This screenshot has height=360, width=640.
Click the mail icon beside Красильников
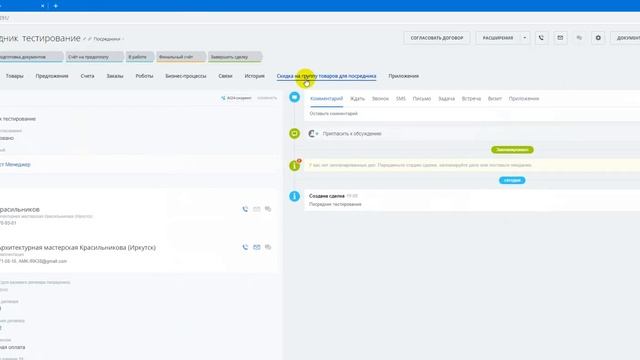pyautogui.click(x=256, y=209)
